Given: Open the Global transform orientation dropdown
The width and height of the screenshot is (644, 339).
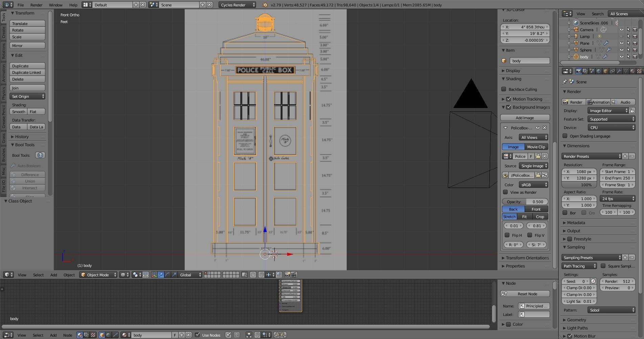Looking at the screenshot, I should 190,275.
